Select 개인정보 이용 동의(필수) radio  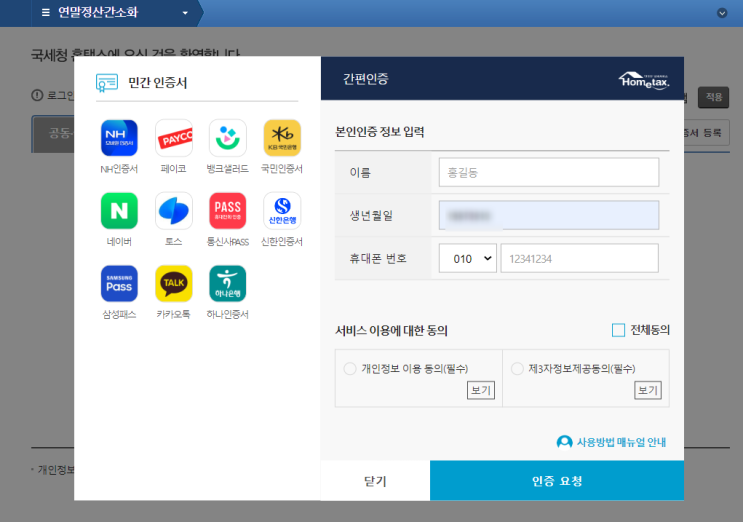point(350,369)
